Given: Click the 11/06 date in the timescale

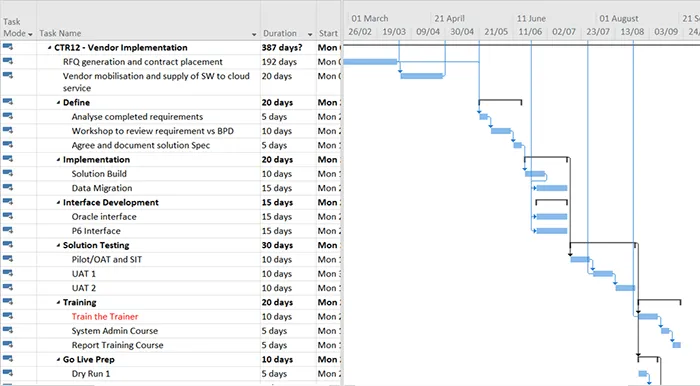Looking at the screenshot, I should click(x=530, y=32).
